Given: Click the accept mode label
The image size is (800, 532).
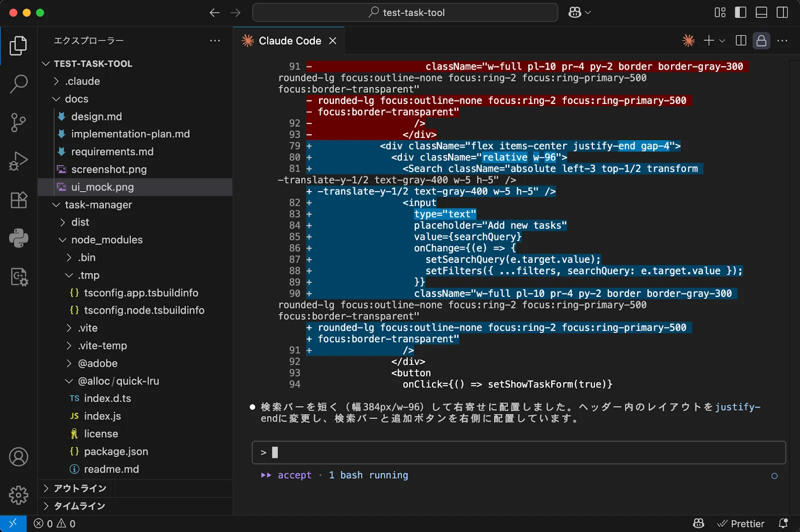Looking at the screenshot, I should pos(294,475).
